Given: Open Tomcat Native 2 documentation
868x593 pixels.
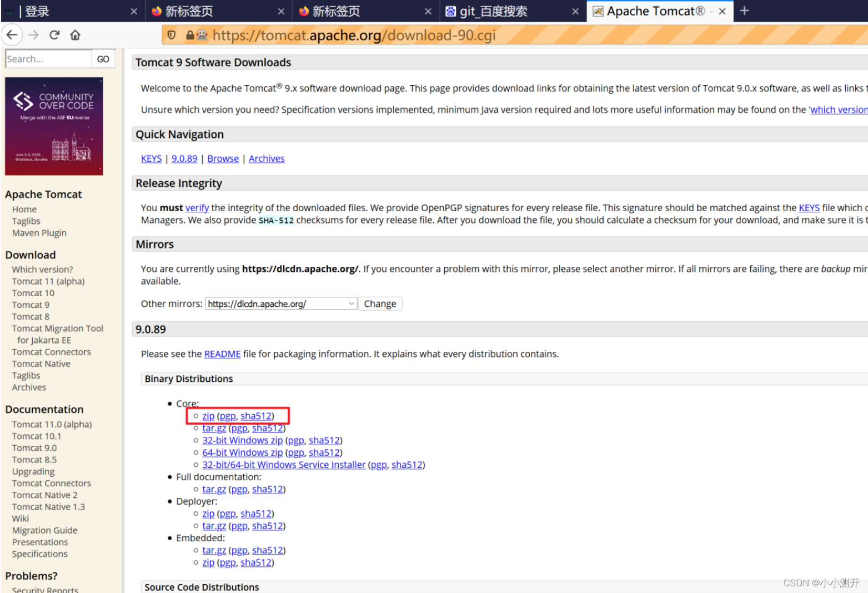Looking at the screenshot, I should tap(45, 495).
